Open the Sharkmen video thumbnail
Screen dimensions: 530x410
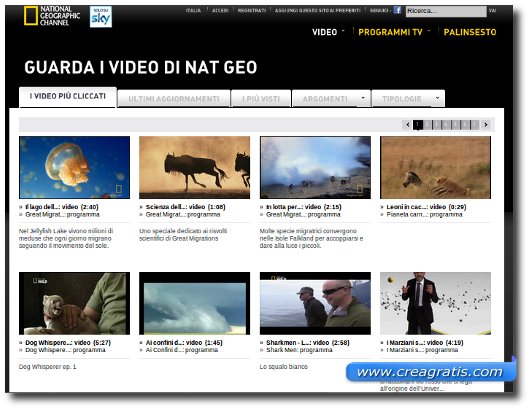click(x=315, y=303)
